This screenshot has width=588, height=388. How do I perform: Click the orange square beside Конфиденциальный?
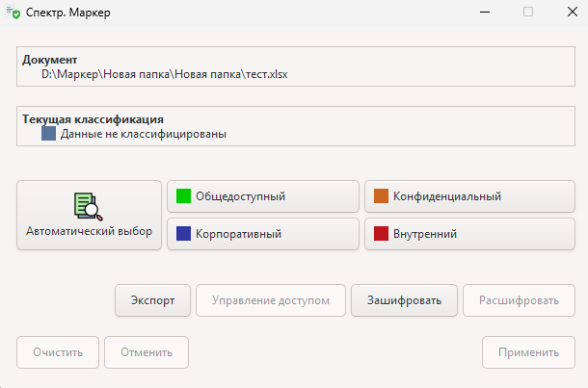pyautogui.click(x=381, y=196)
